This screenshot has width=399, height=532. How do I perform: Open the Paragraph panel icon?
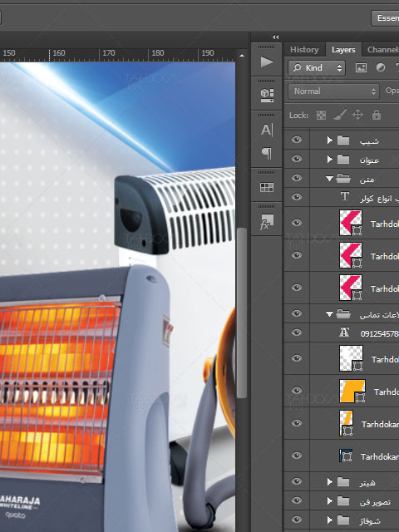pos(267,153)
